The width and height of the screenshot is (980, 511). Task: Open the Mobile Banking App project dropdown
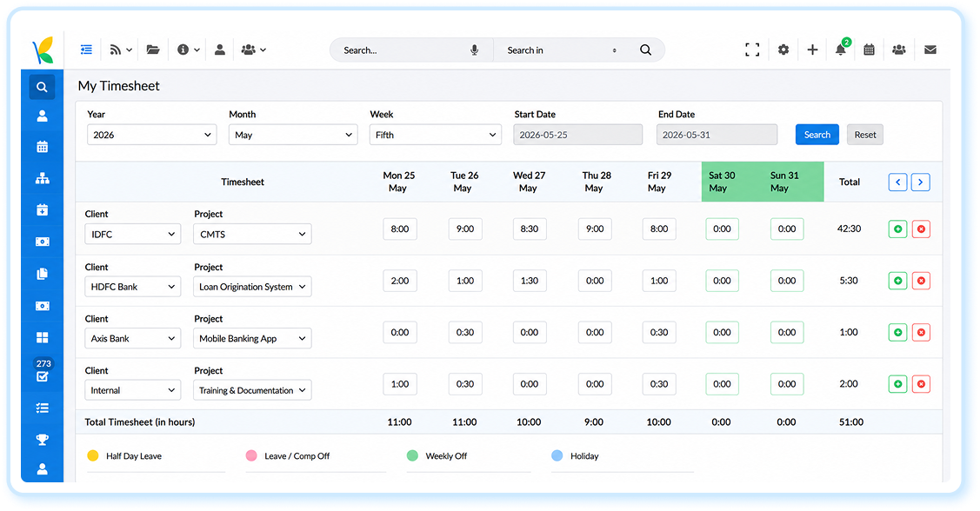coord(252,339)
